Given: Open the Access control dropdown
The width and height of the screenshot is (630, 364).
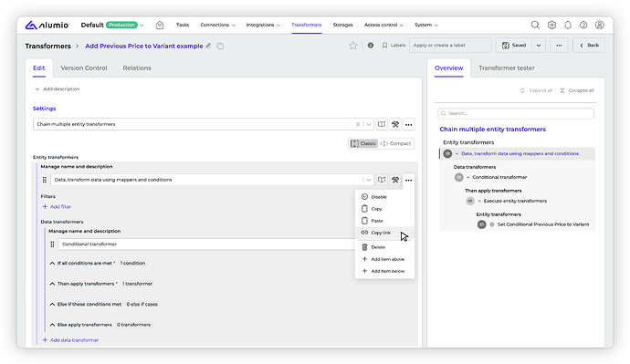Looking at the screenshot, I should click(x=383, y=25).
